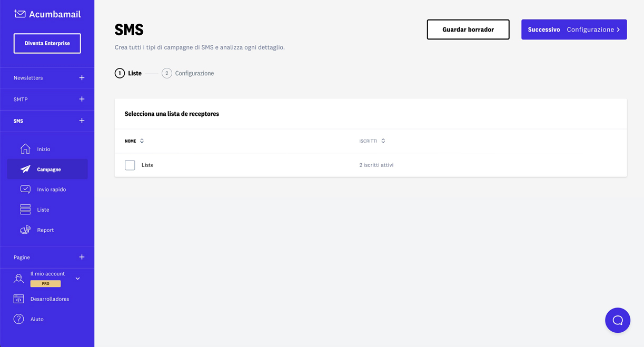644x347 pixels.
Task: Expand the SMTP section
Action: pos(82,99)
